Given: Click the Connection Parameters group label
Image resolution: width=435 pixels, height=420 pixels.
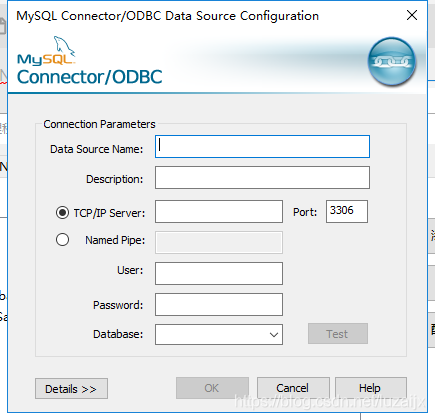Looking at the screenshot, I should [99, 124].
